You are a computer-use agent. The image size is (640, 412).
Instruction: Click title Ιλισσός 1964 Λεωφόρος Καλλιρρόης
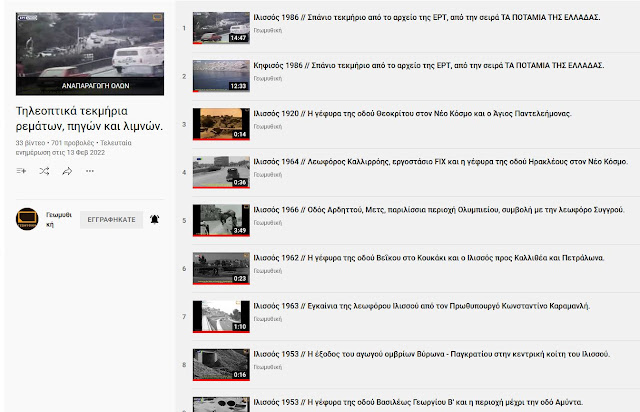pos(440,162)
